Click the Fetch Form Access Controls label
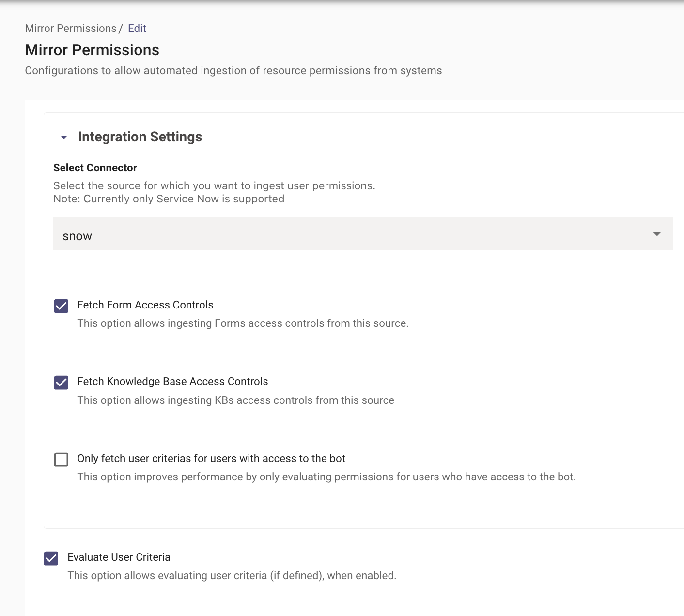 145,305
